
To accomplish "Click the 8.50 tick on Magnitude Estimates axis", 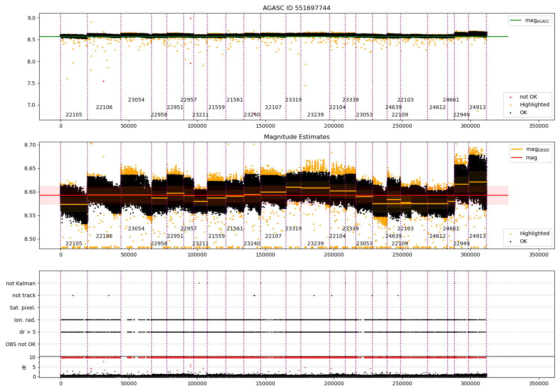I will pos(30,239).
